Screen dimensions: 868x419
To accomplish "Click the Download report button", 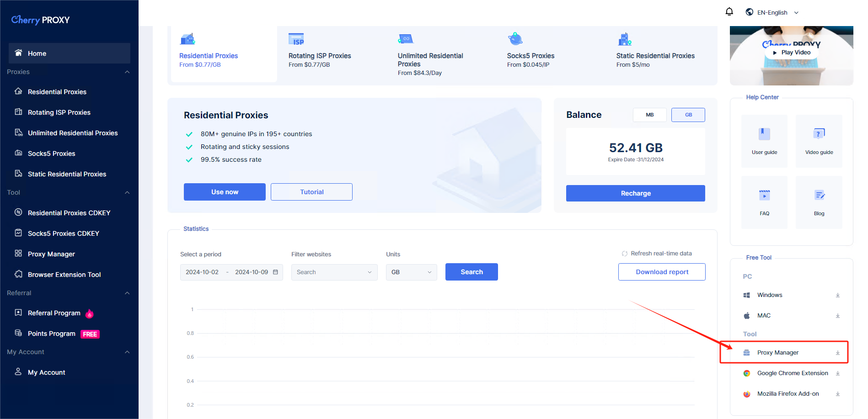I will [x=661, y=272].
